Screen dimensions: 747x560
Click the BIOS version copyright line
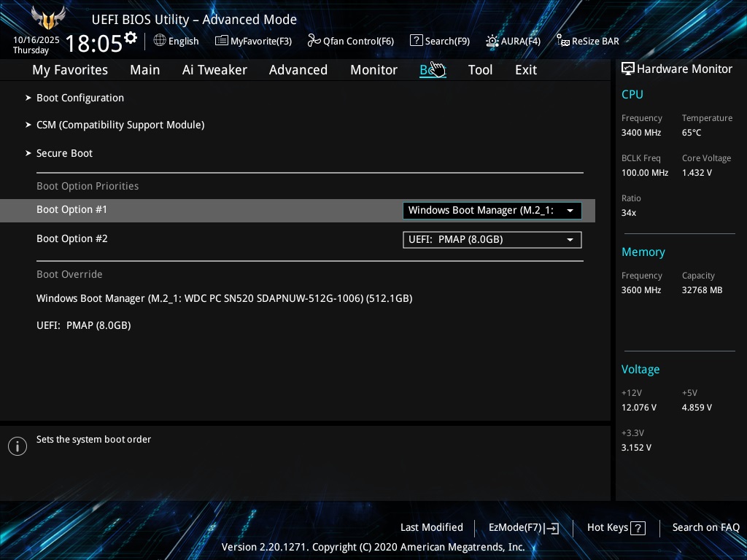[373, 547]
